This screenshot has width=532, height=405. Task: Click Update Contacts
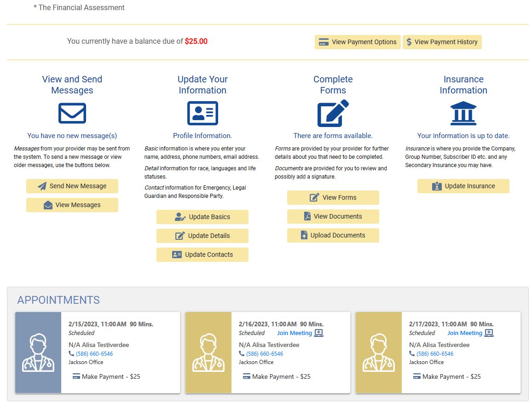[x=202, y=255]
